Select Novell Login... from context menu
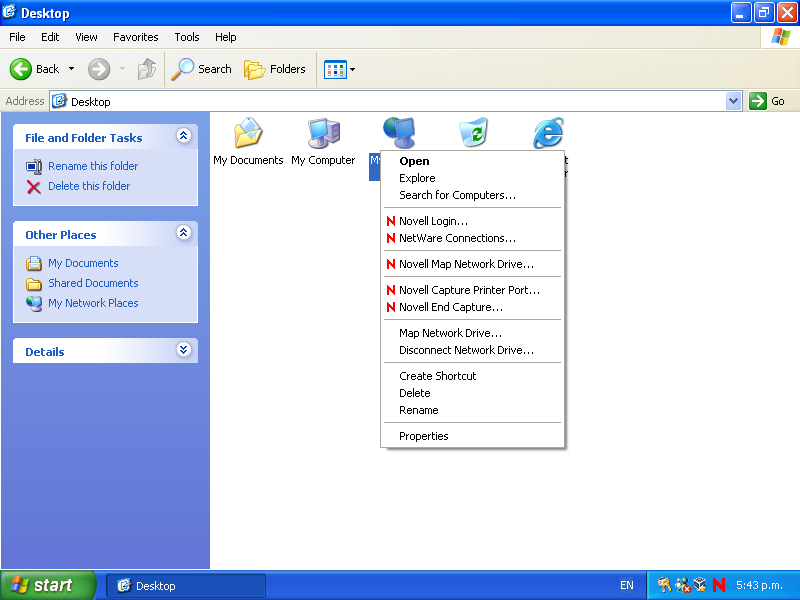Screen dimensions: 800x600 [x=472, y=221]
